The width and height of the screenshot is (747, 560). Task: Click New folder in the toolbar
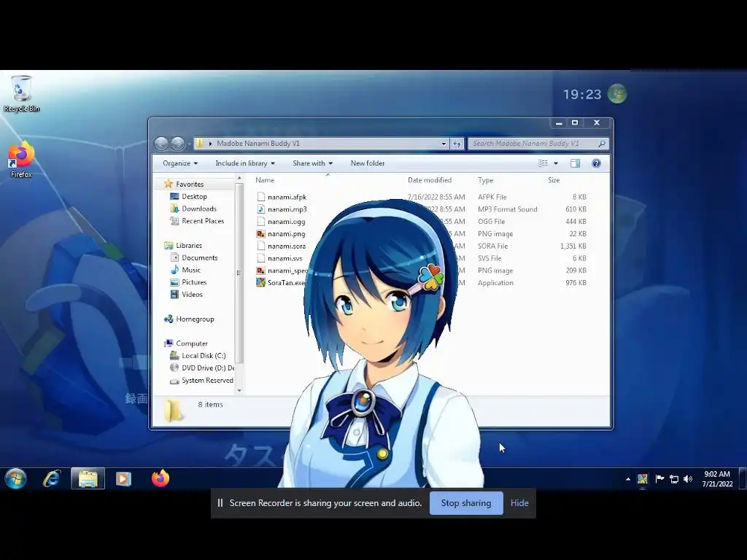[368, 163]
